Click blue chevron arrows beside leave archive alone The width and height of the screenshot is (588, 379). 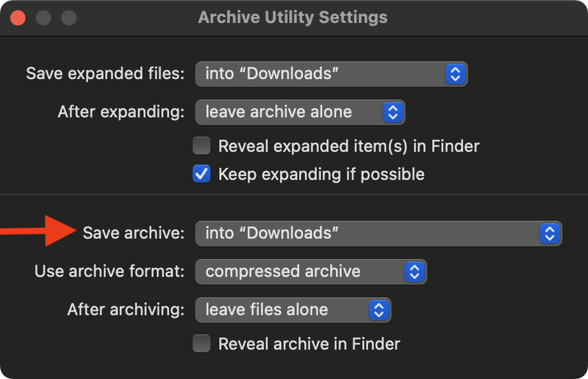[393, 112]
